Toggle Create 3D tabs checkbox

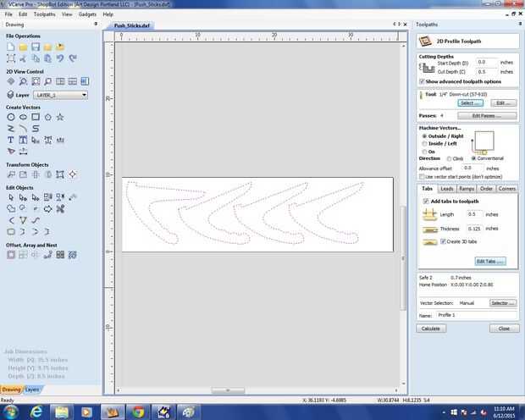tap(443, 241)
